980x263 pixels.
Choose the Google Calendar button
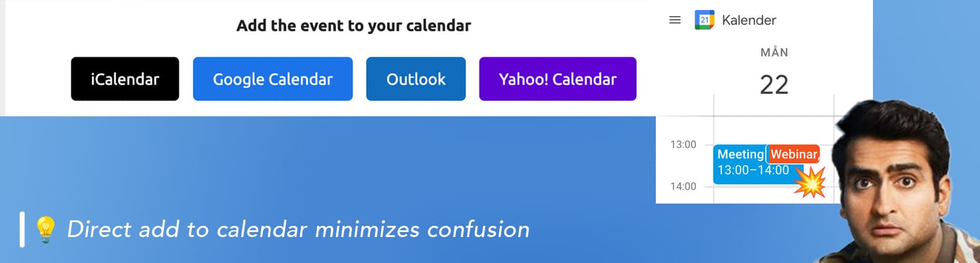tap(273, 79)
